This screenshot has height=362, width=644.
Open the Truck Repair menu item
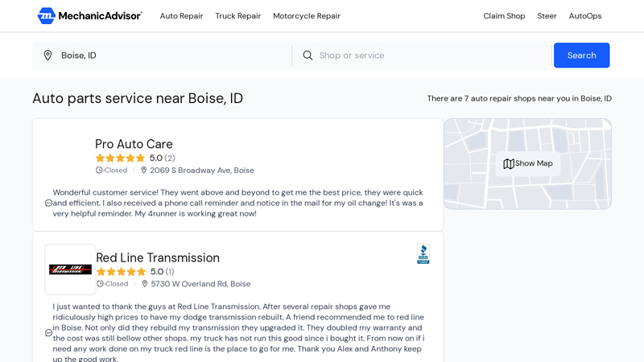tap(237, 16)
